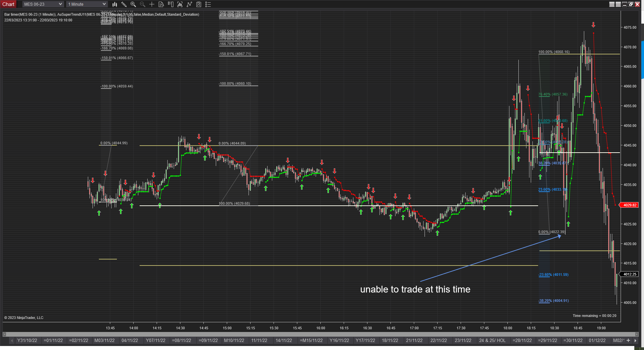Open the Chart Trader panel icon

[x=171, y=4]
